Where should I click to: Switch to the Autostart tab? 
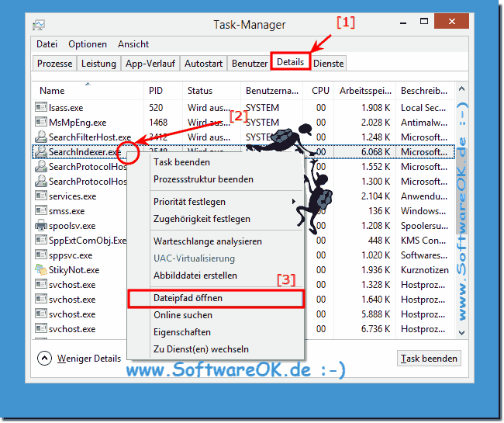[203, 64]
